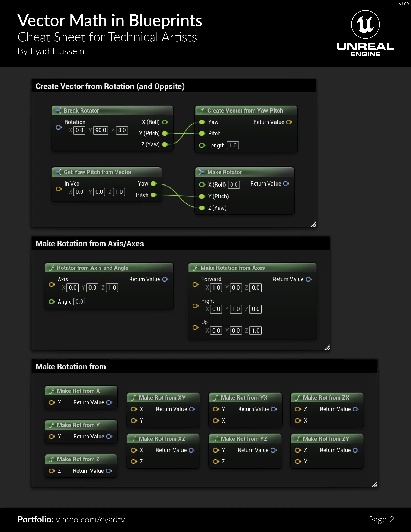Click the Return Value pin on Make Rot from Z
This screenshot has width=411, height=532.
(x=109, y=471)
